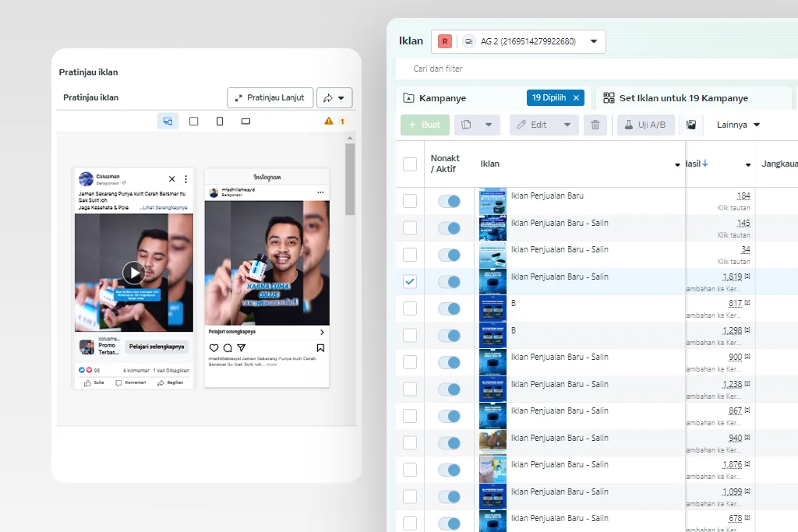Image resolution: width=798 pixels, height=532 pixels.
Task: Open the share arrow dropdown in preview
Action: tap(334, 98)
